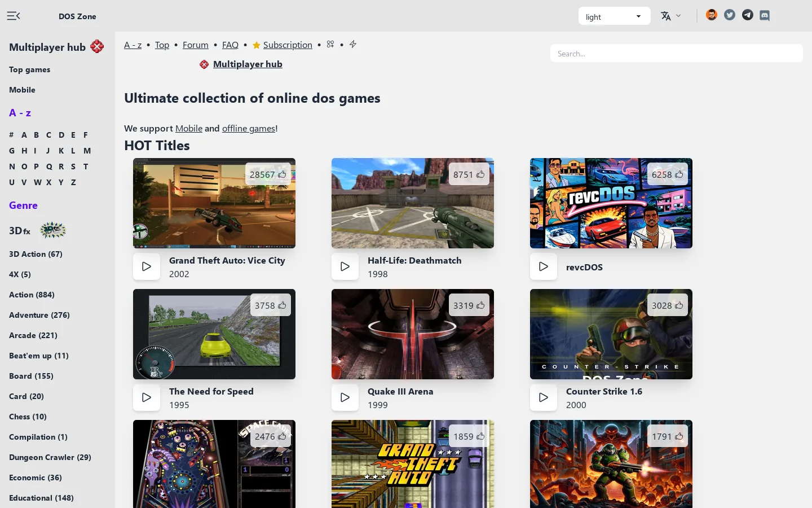Click the lightning bolt icon in the nav bar
812x508 pixels.
(353, 44)
